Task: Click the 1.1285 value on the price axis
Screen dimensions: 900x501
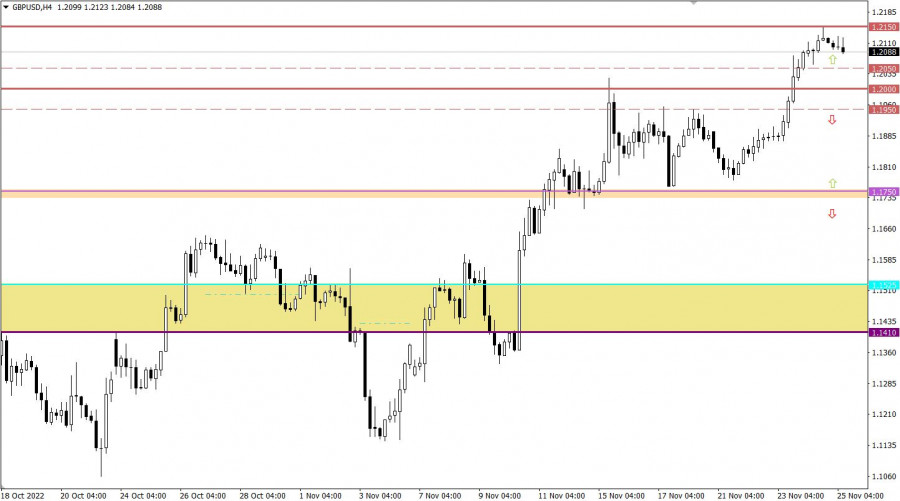Action: coord(884,383)
